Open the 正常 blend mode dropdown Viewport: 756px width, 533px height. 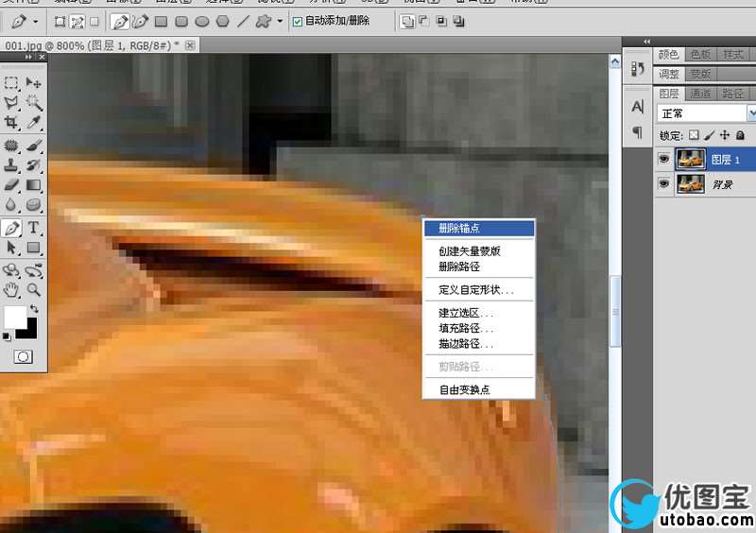point(706,113)
